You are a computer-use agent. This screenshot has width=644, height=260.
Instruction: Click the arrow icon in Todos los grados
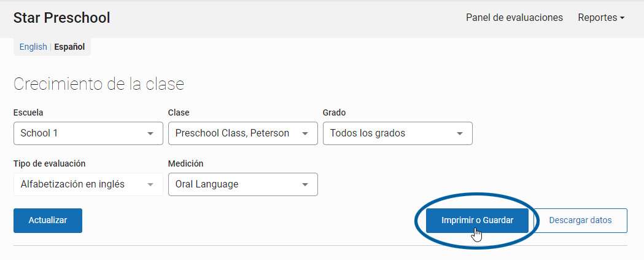tap(460, 134)
